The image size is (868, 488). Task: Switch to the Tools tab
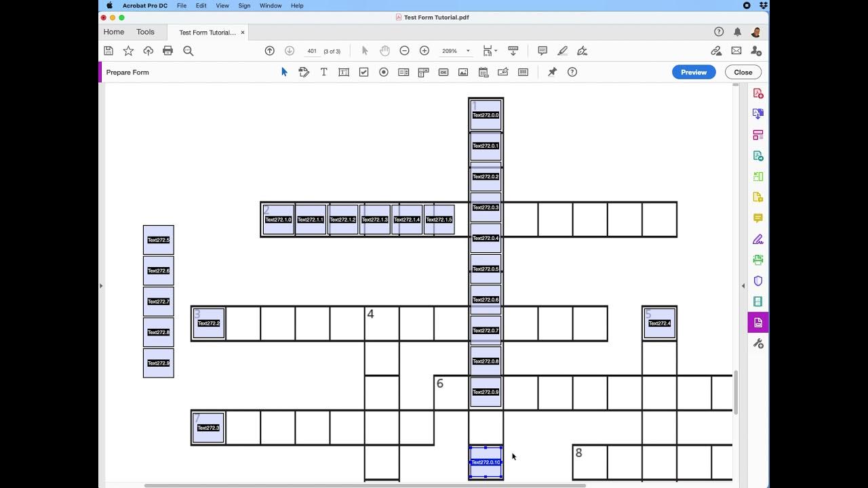[145, 32]
